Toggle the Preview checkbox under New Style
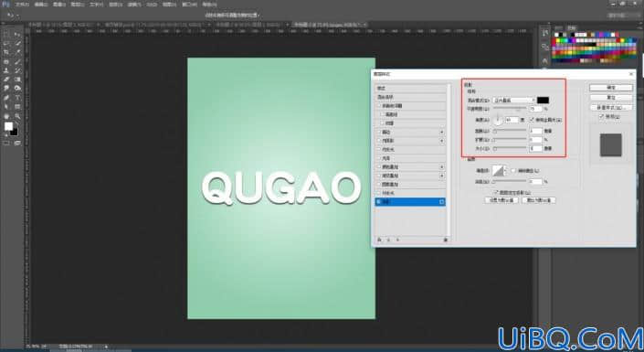Screen dimensions: 644x352 [602, 117]
